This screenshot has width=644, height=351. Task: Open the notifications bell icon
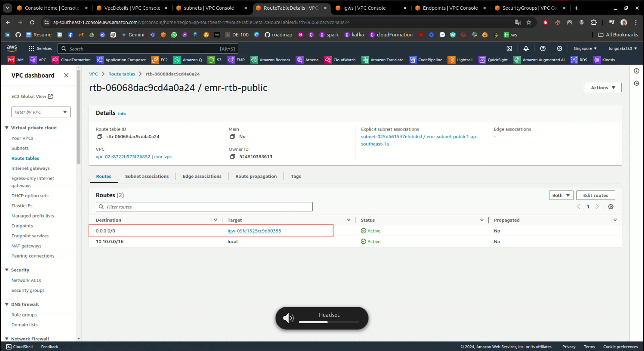(526, 48)
